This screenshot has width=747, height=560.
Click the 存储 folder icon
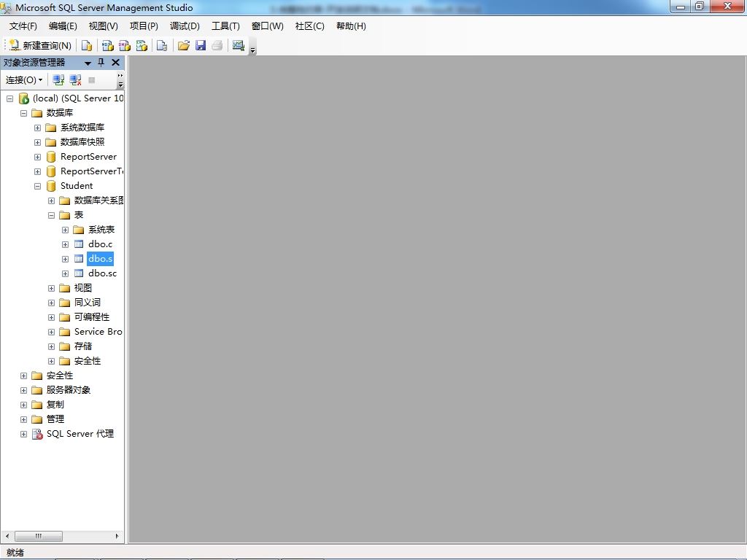(65, 346)
